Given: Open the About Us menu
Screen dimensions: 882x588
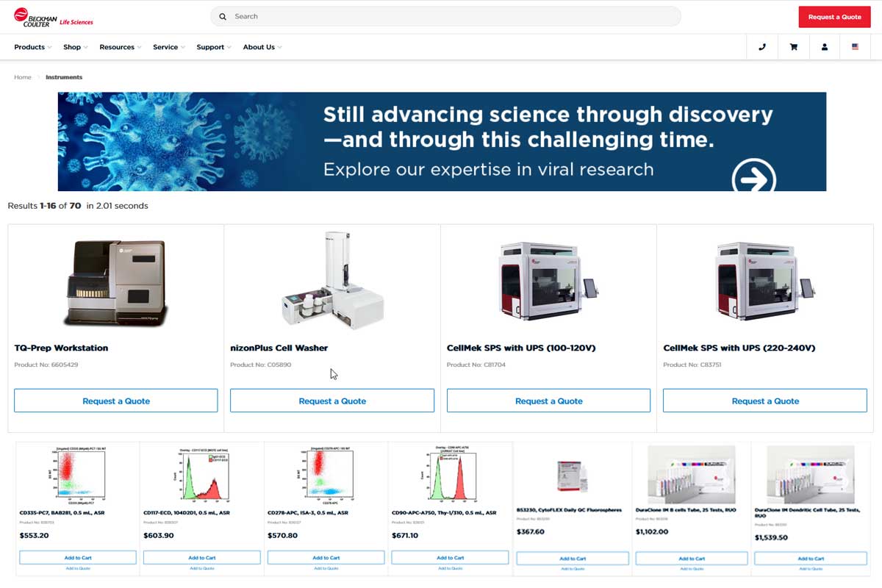Looking at the screenshot, I should tap(262, 47).
